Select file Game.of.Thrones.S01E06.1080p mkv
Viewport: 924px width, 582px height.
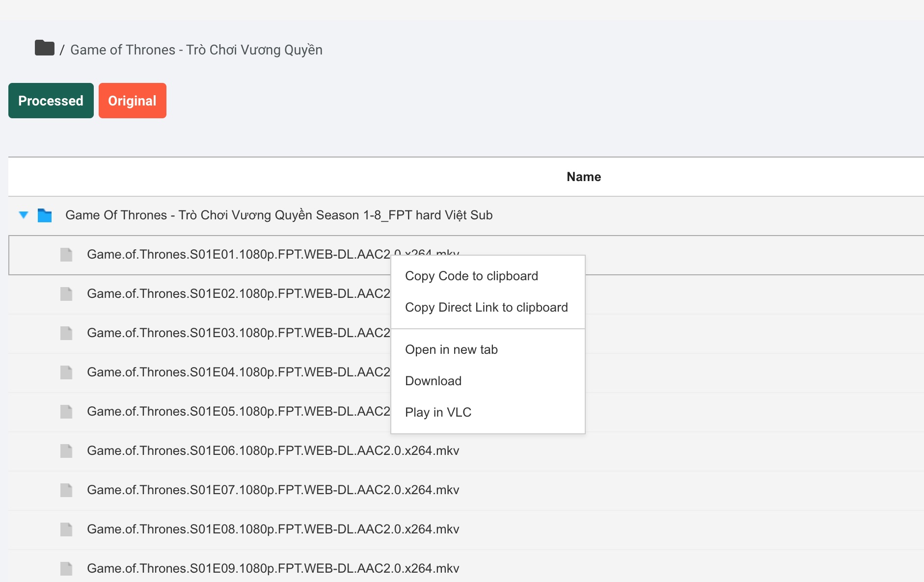(273, 450)
